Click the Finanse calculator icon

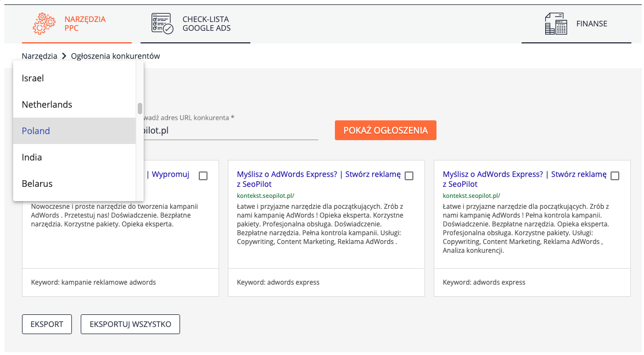pos(556,24)
